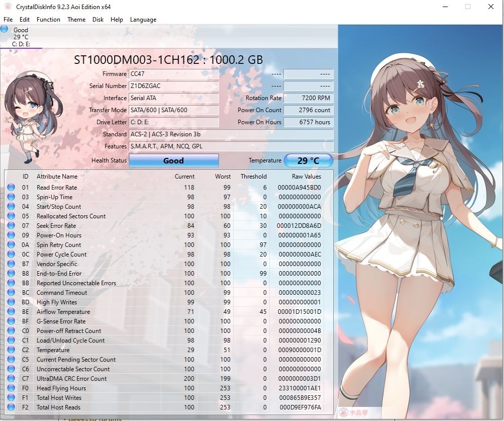Click the blue health status orb in disk tab
This screenshot has width=504, height=421.
pos(4,29)
